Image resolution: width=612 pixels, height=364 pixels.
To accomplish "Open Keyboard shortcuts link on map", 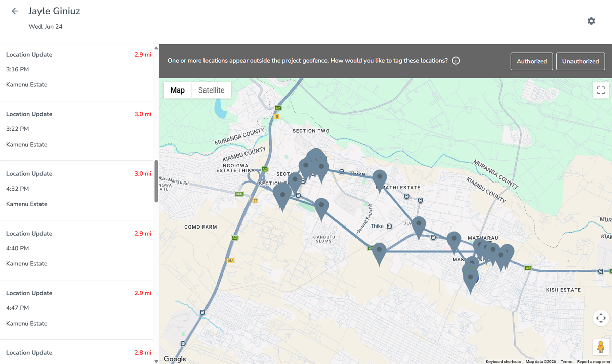I will point(503,361).
